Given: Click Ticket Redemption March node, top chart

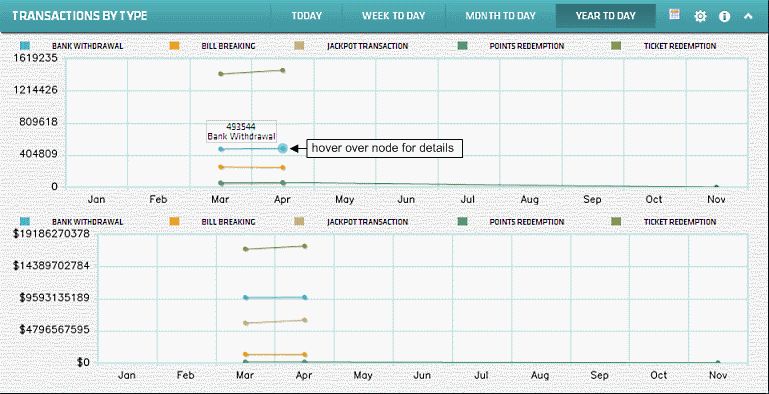Looking at the screenshot, I should click(x=221, y=74).
